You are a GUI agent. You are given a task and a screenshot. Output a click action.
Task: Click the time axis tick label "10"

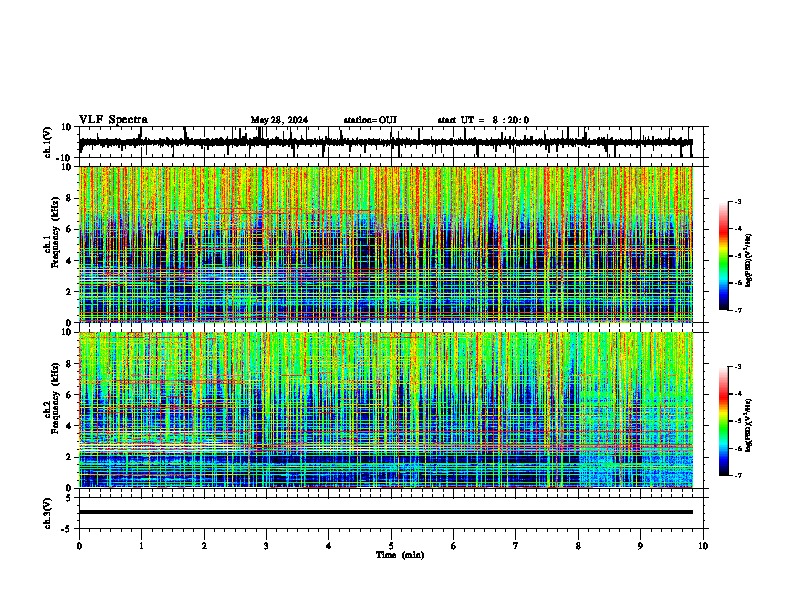(x=703, y=546)
